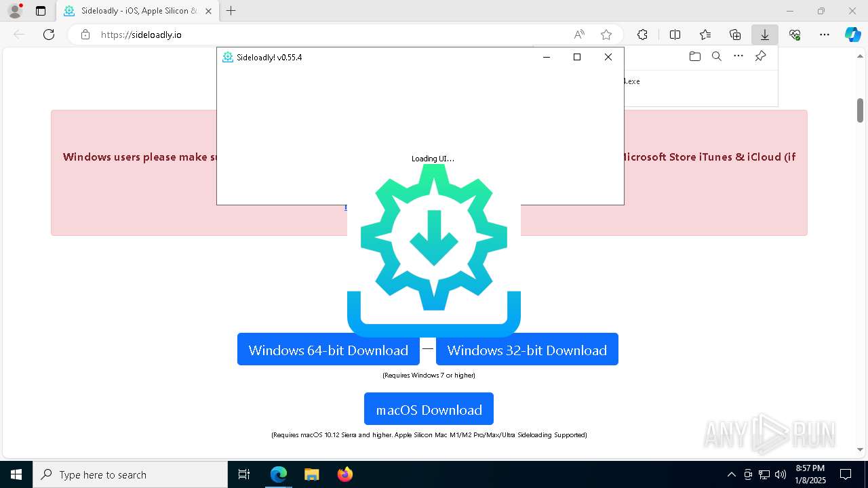Screen dimensions: 868x488
Task: Click the Sideloadly window title icon
Action: point(228,58)
